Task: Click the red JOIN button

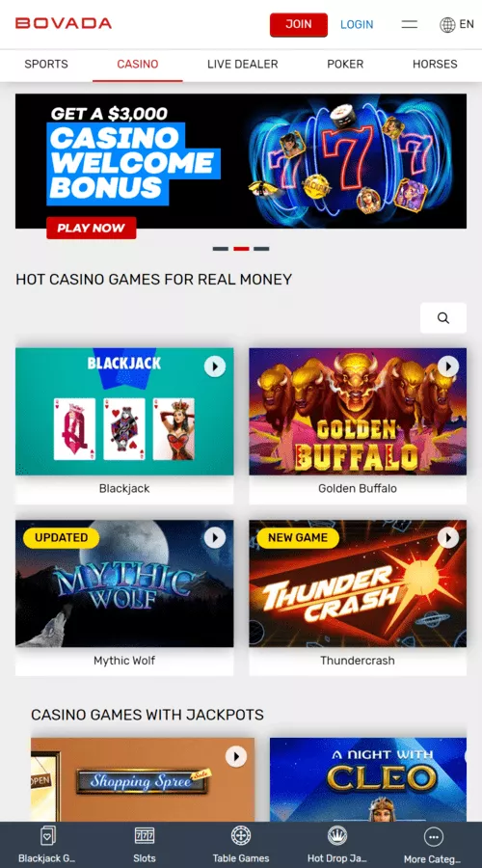Action: pos(299,24)
